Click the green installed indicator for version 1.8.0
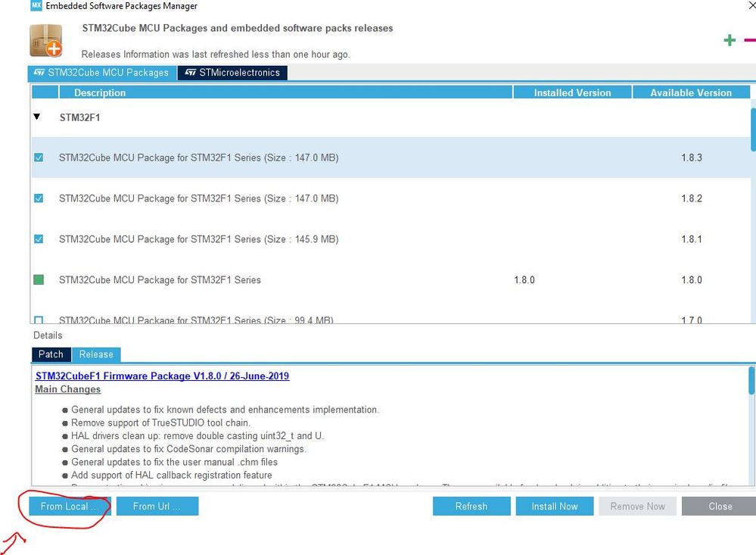This screenshot has width=756, height=555. 39,279
